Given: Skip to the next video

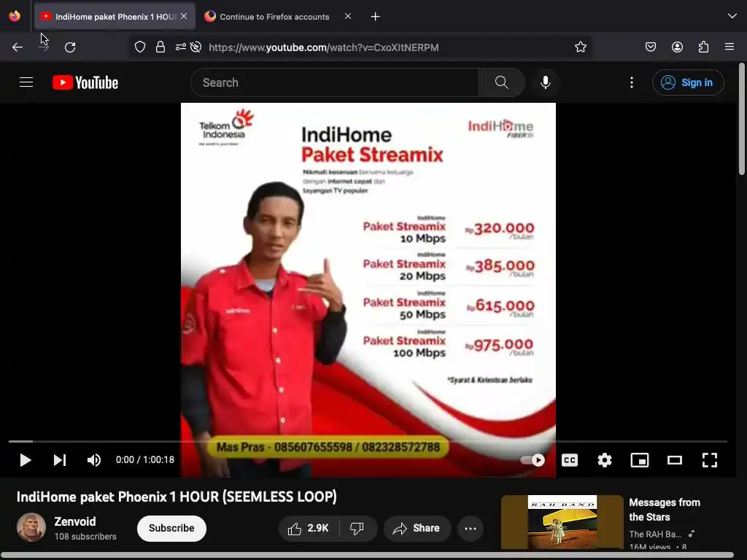Looking at the screenshot, I should 60,460.
